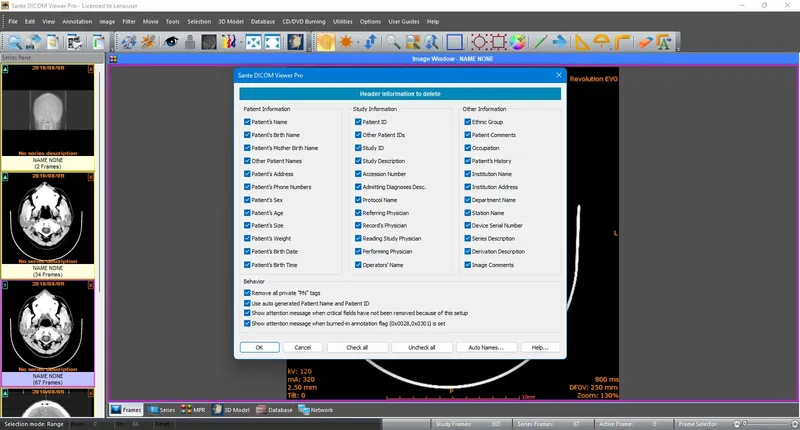Image resolution: width=800 pixels, height=430 pixels.
Task: Select the hand pan tool in toolbar
Action: pos(326,42)
